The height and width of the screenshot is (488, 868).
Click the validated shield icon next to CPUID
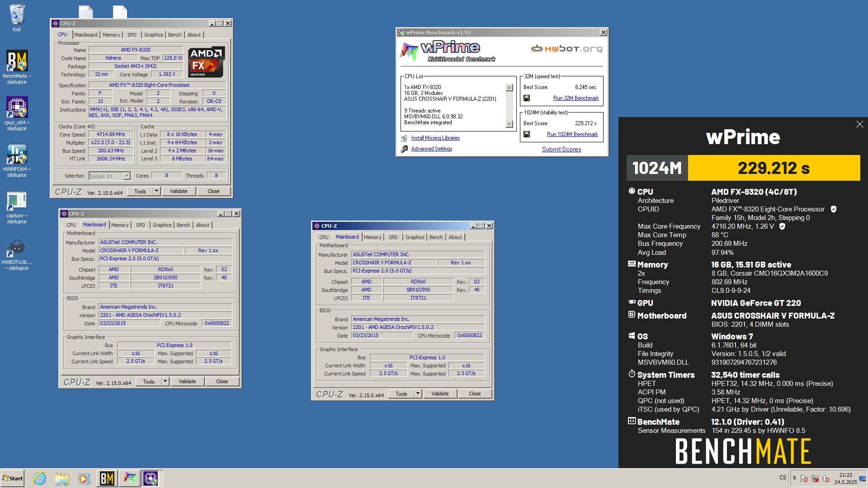(x=834, y=209)
